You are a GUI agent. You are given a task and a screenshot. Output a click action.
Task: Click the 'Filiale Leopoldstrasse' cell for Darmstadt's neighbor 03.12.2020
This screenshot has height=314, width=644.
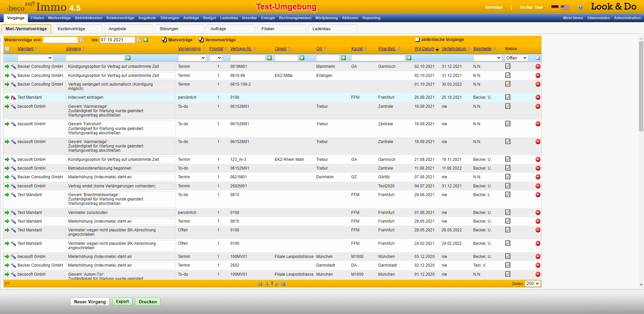click(294, 257)
